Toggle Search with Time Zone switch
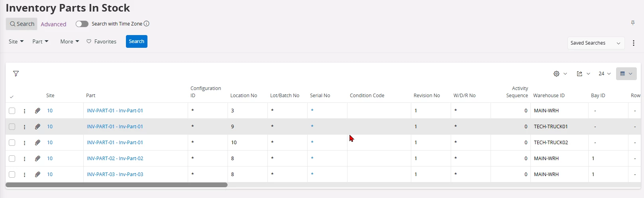Viewport: 644px width, 198px height. [82, 24]
